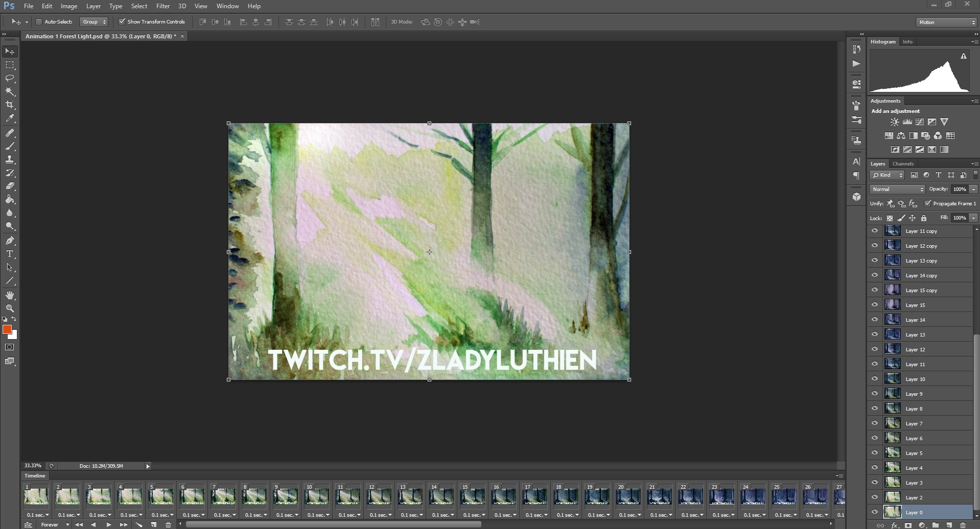
Task: Create a new layer icon
Action: [x=949, y=525]
